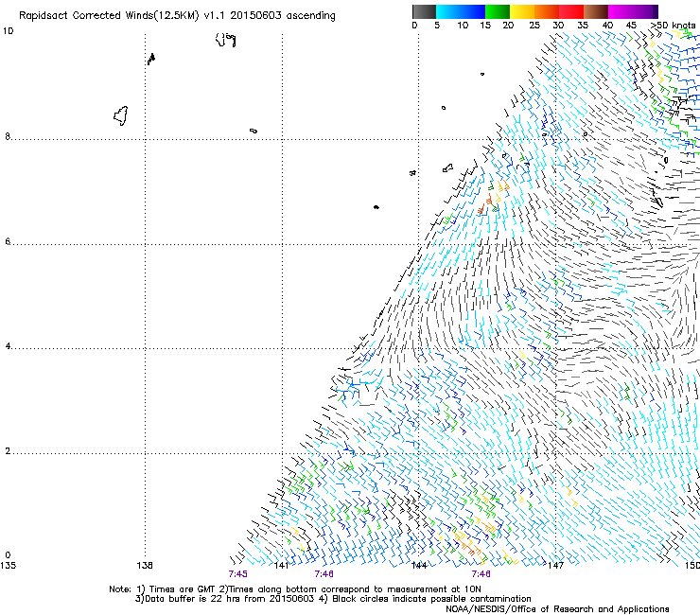
Task: Click the '3)Data buffer is 22 hrs' note line
Action: (x=333, y=599)
